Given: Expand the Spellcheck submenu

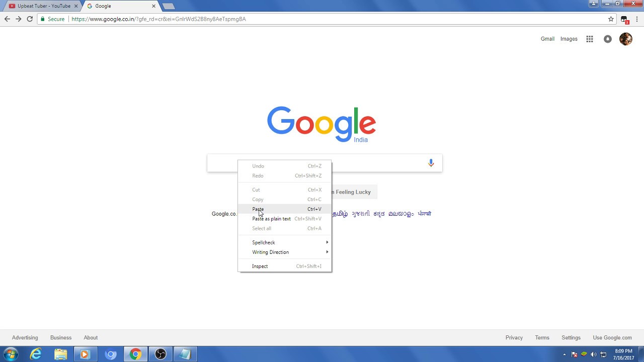Looking at the screenshot, I should pos(285,242).
